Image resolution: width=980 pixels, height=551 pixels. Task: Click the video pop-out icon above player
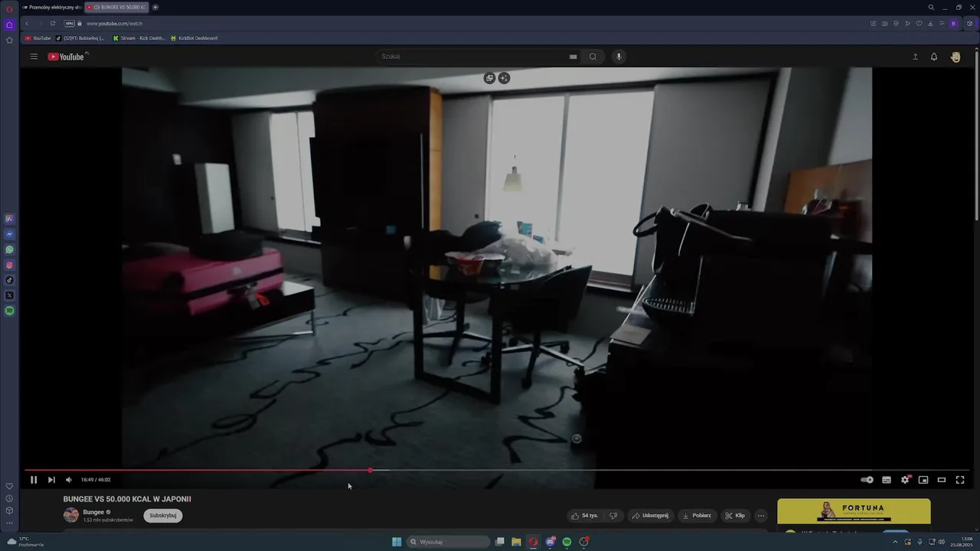[x=490, y=78]
